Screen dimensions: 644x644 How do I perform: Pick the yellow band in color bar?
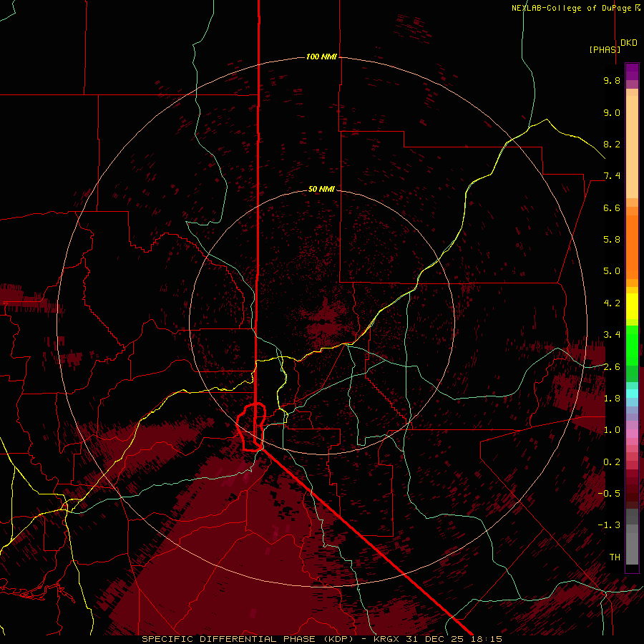click(x=632, y=306)
